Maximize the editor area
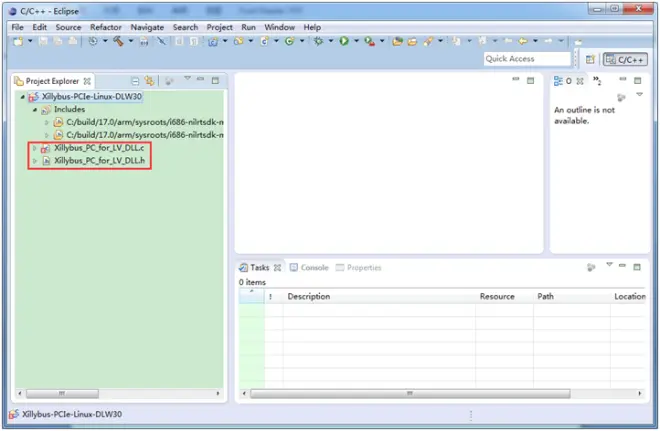Viewport: 660px width, 431px height. click(x=530, y=80)
